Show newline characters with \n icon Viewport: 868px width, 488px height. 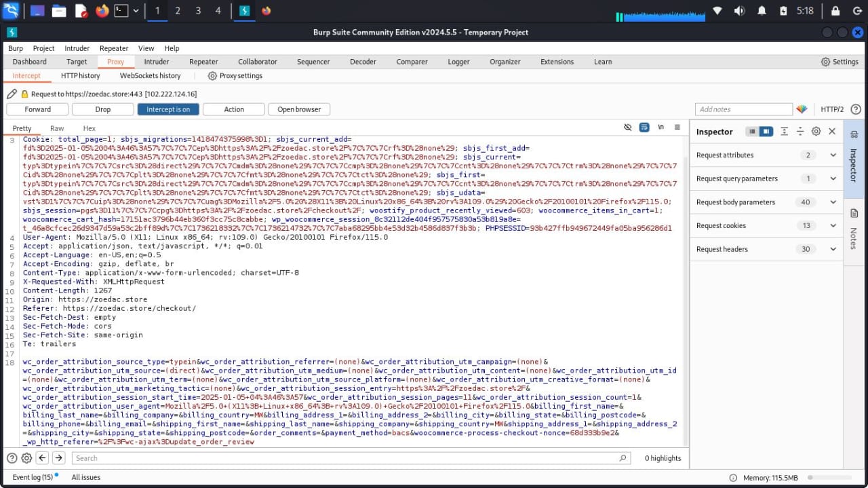[x=660, y=128]
